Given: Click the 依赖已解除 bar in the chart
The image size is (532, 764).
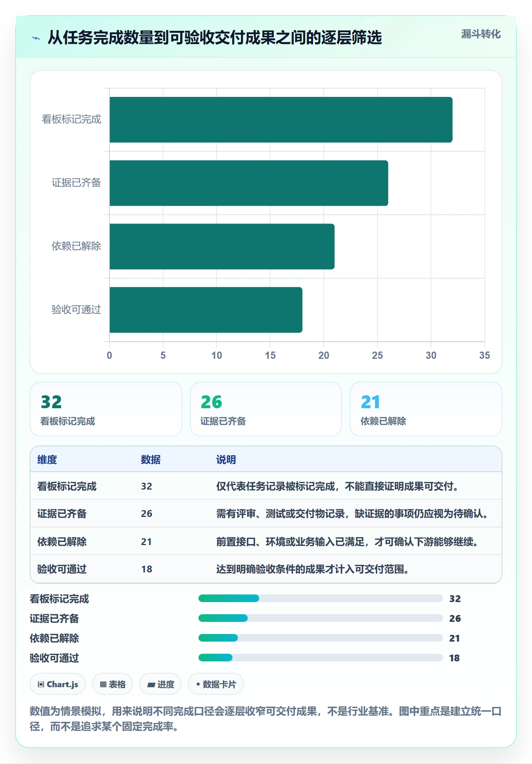Looking at the screenshot, I should [222, 246].
